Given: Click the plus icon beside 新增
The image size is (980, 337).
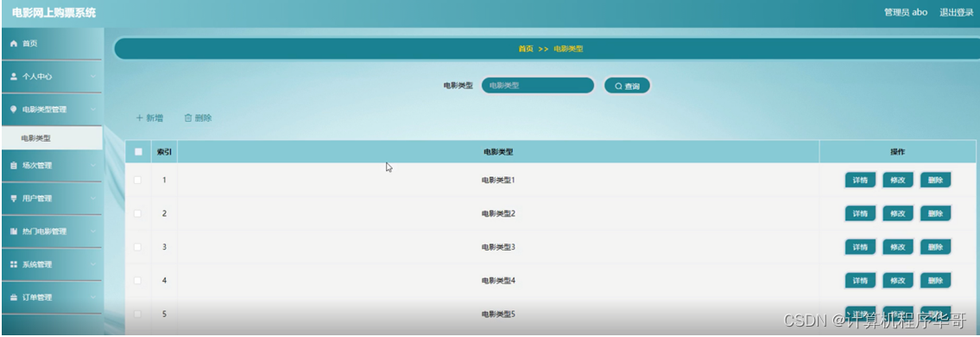Looking at the screenshot, I should coord(139,118).
